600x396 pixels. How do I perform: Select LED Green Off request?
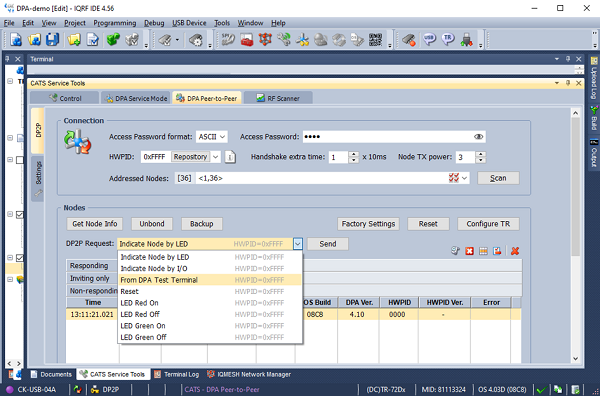tap(210, 337)
